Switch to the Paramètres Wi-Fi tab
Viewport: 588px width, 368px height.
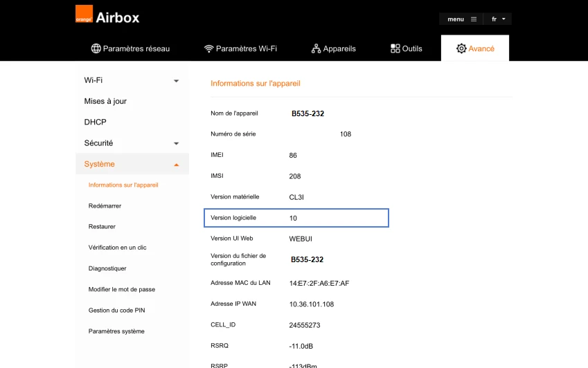coord(240,48)
